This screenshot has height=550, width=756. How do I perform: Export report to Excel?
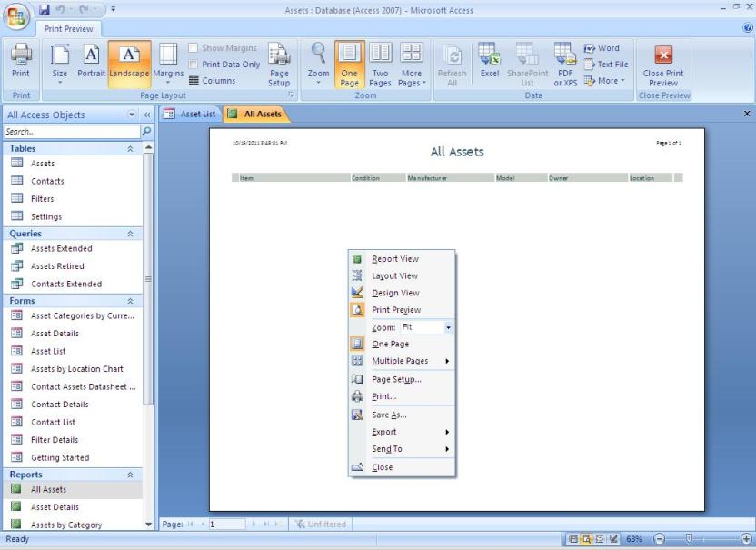click(490, 63)
